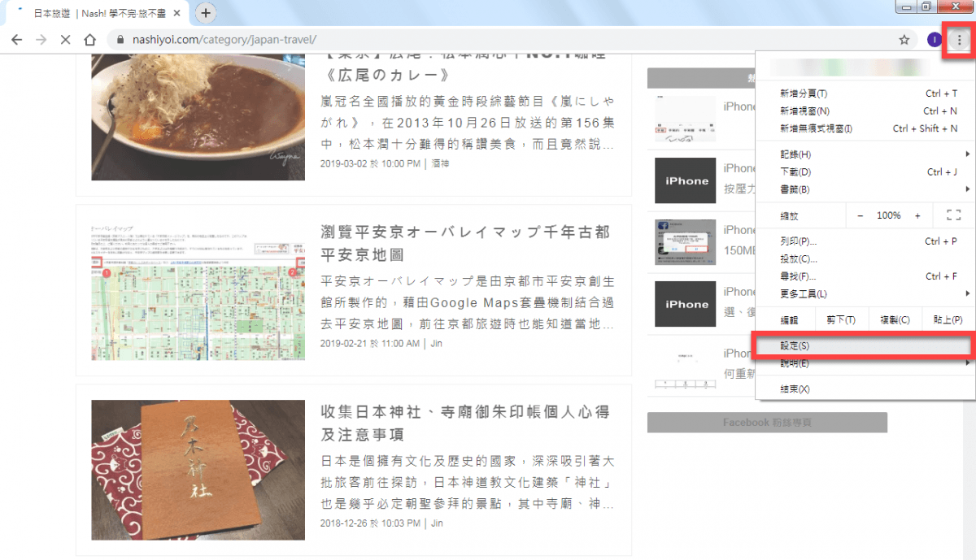976x560 pixels.
Task: Click author 酒神 link
Action: coord(441,163)
